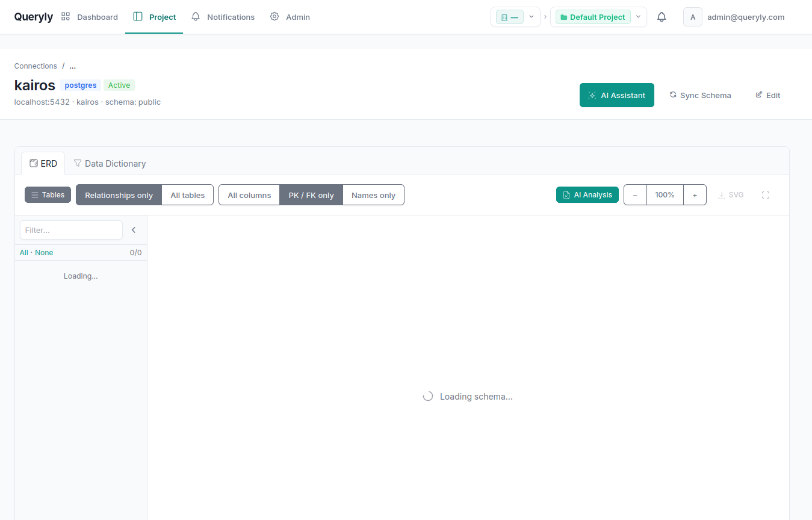Screen dimensions: 812x520
Task: Click the notification bell icon
Action: coord(662,17)
